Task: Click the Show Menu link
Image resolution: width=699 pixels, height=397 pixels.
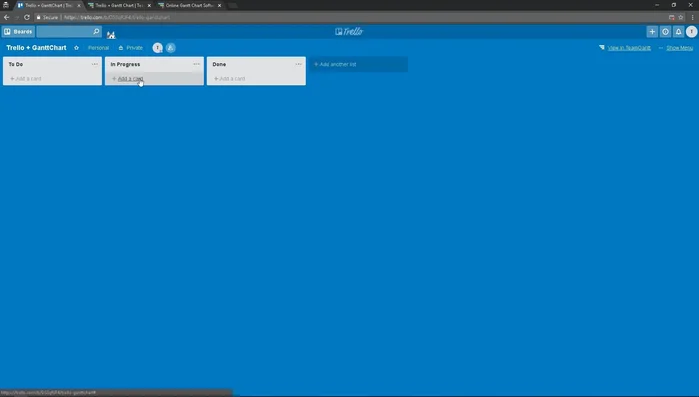Action: tap(679, 48)
